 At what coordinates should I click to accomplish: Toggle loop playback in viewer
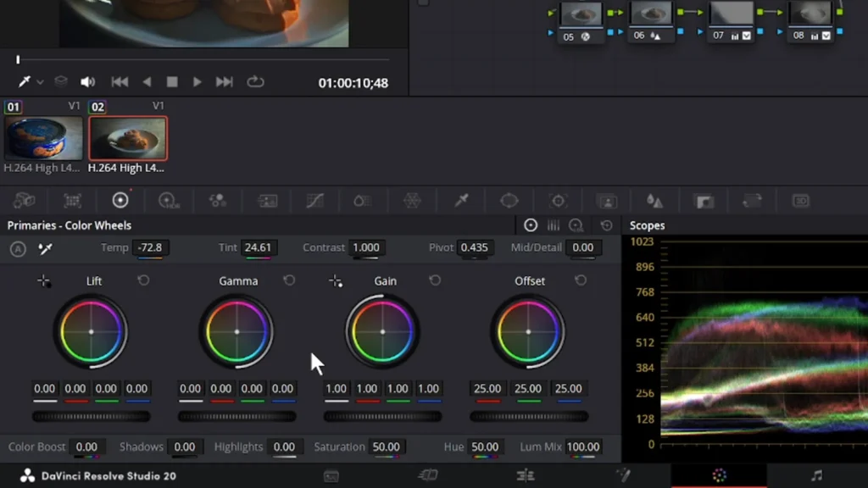(x=255, y=82)
